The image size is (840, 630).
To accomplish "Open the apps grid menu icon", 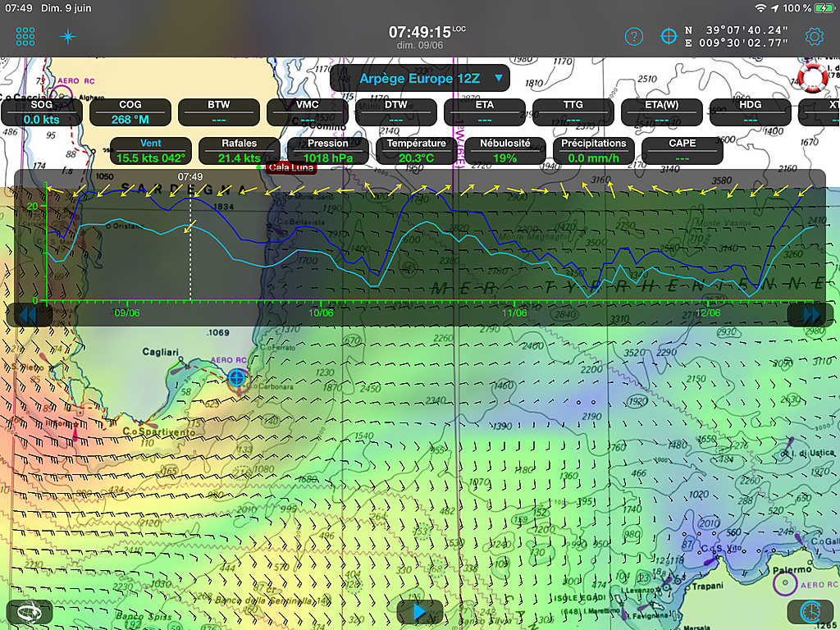I will click(25, 36).
